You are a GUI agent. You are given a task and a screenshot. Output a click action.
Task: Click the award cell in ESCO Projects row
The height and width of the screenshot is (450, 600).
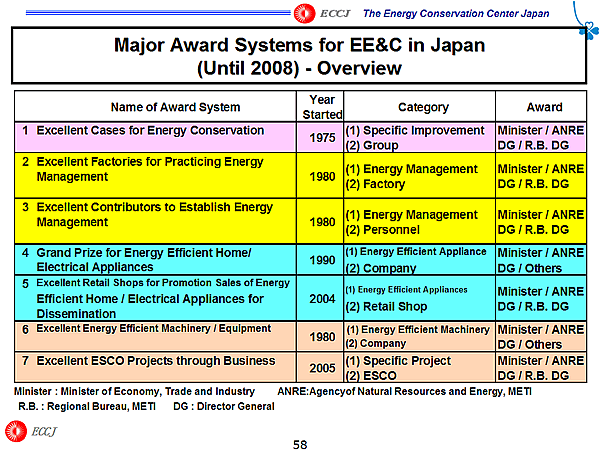click(541, 368)
